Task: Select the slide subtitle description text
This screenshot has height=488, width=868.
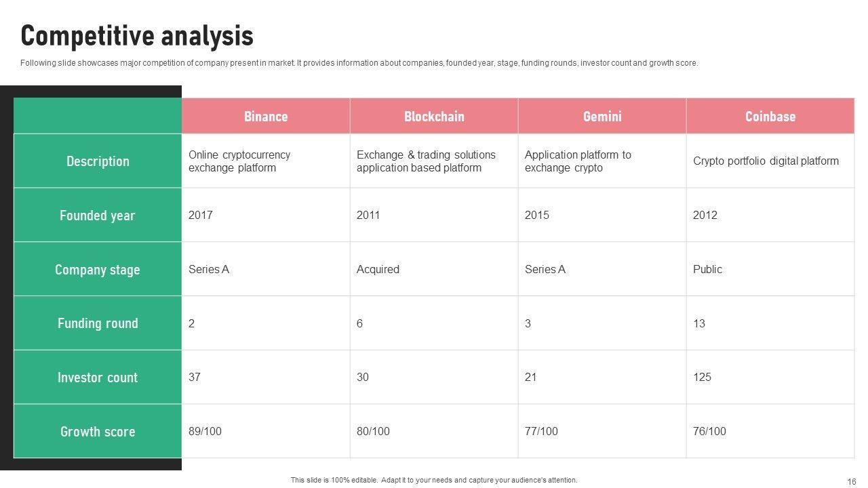Action: 359,63
